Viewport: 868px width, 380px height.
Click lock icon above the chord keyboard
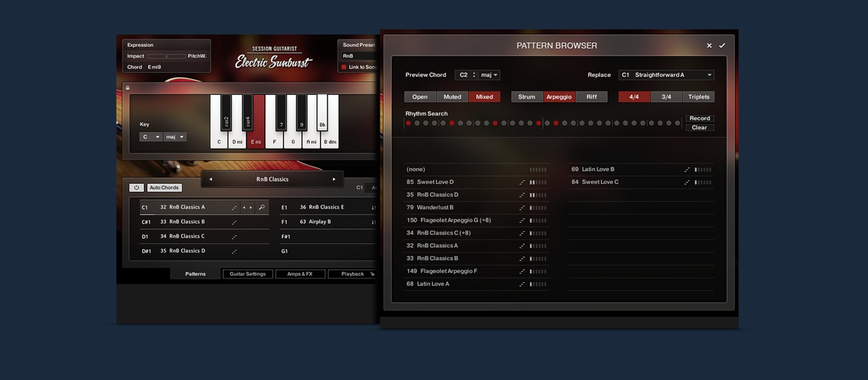[x=127, y=88]
